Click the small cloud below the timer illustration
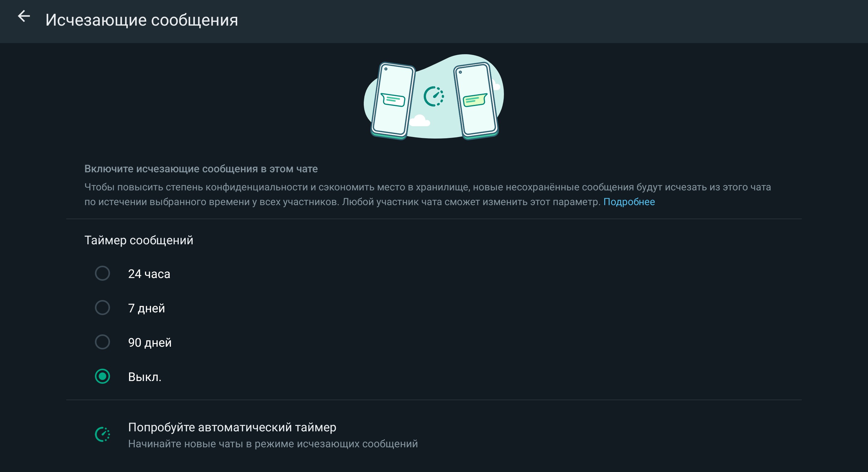 tap(420, 120)
